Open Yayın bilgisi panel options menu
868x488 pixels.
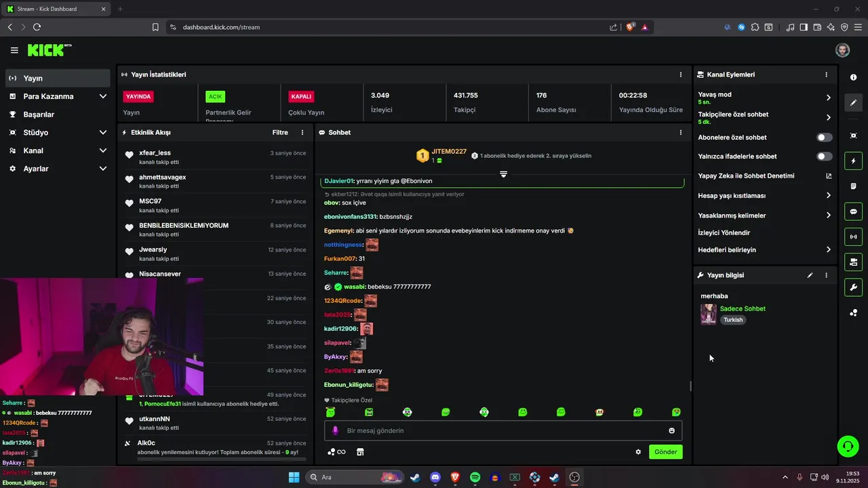(826, 275)
